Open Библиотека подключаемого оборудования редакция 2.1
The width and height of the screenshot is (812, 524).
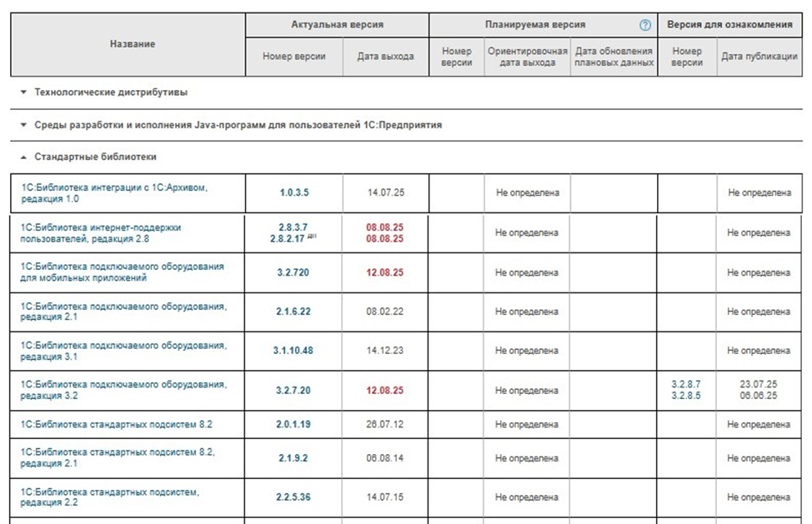click(x=123, y=312)
